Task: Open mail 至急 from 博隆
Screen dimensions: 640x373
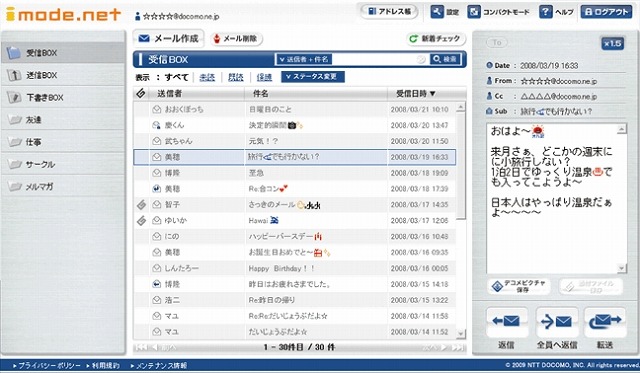Action: [x=294, y=173]
